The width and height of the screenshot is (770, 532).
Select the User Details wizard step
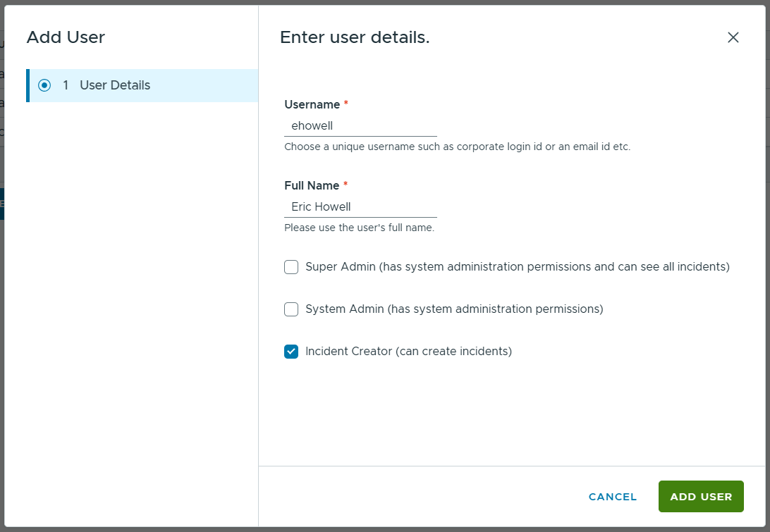pos(115,85)
